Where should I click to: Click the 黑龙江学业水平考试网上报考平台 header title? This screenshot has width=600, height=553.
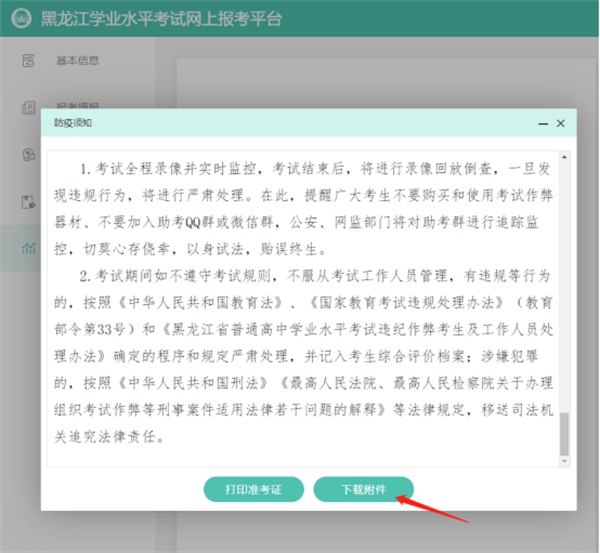click(x=162, y=19)
